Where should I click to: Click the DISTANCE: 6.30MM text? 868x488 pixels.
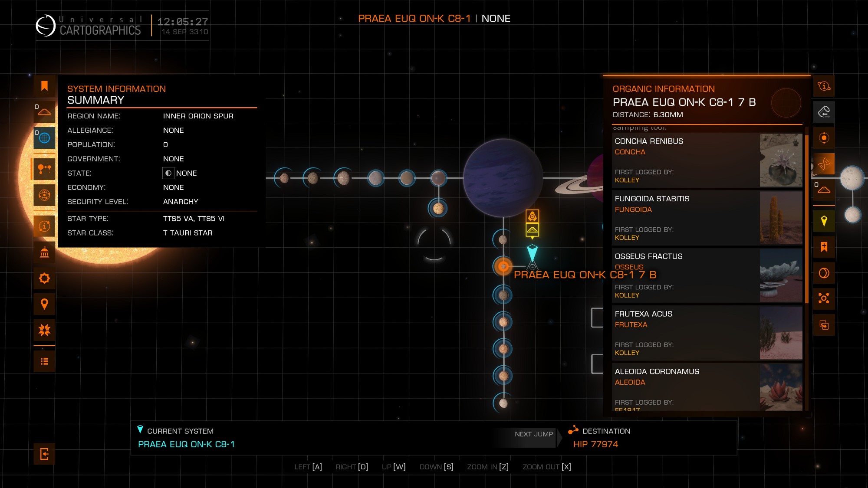click(x=648, y=115)
